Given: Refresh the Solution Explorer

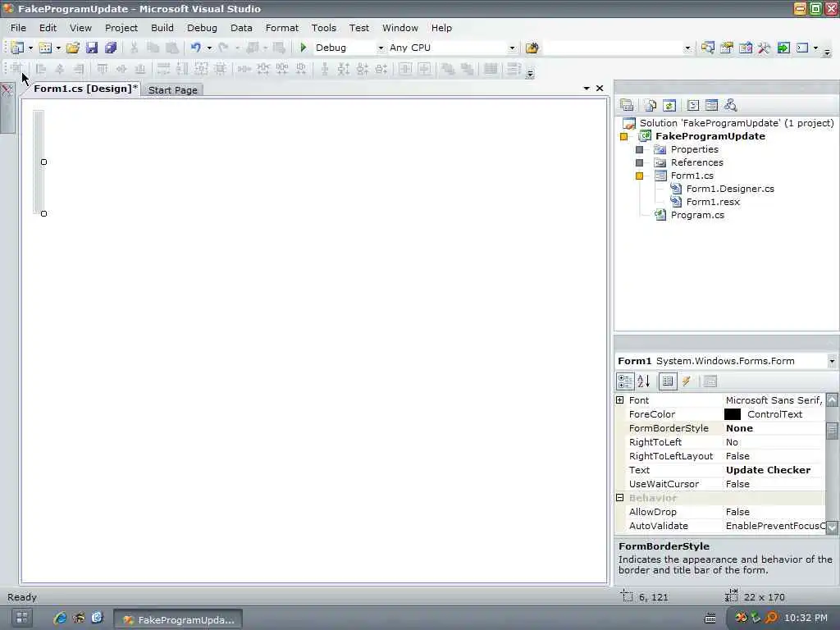Looking at the screenshot, I should [x=669, y=105].
